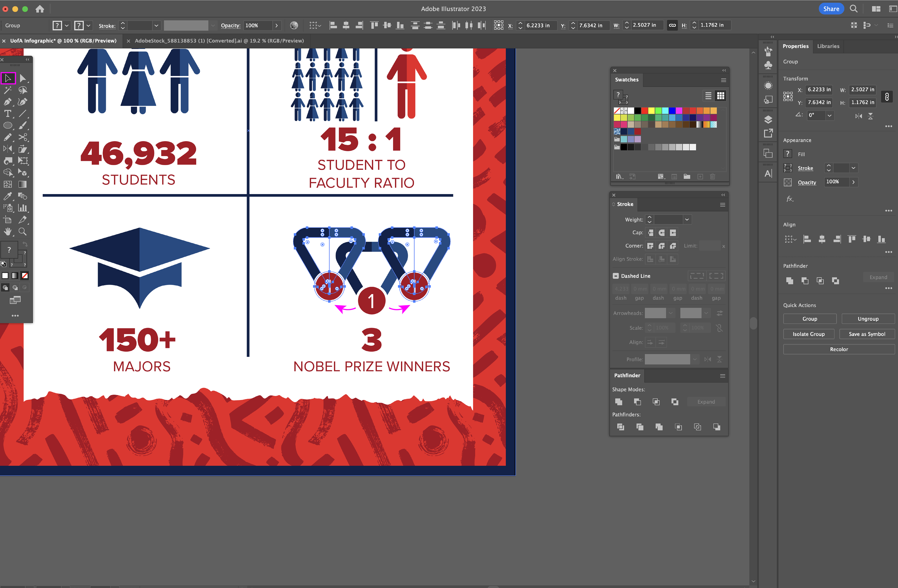Pick the Eyedropper tool
The height and width of the screenshot is (588, 898).
pos(8,196)
